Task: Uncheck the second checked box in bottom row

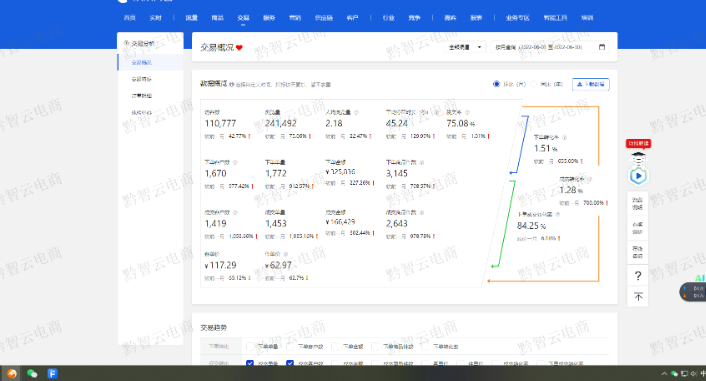Action: point(290,363)
